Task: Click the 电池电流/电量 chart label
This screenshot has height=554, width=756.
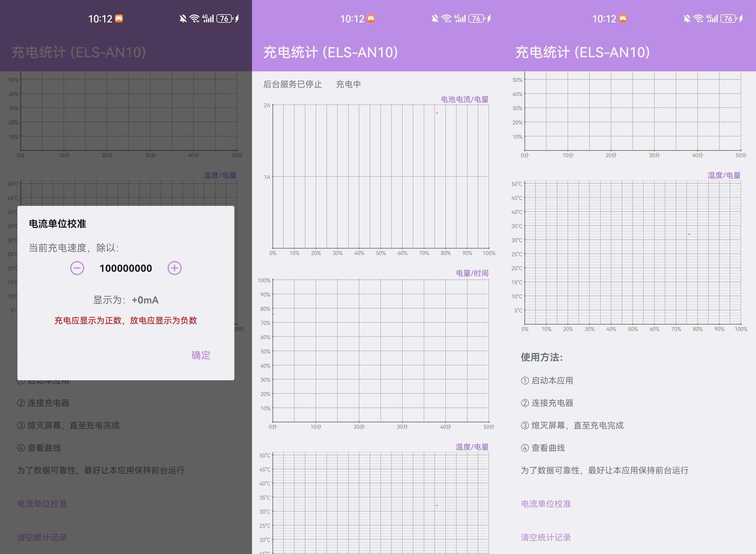Action: point(465,99)
